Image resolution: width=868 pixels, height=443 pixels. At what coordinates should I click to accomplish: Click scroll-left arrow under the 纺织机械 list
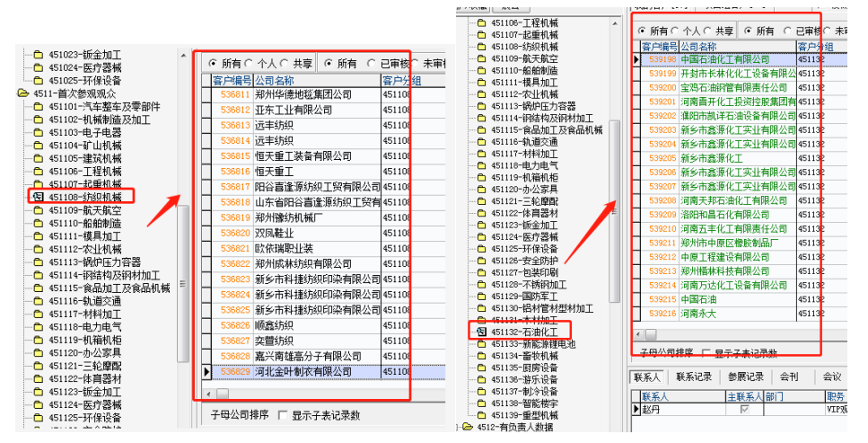coord(208,394)
